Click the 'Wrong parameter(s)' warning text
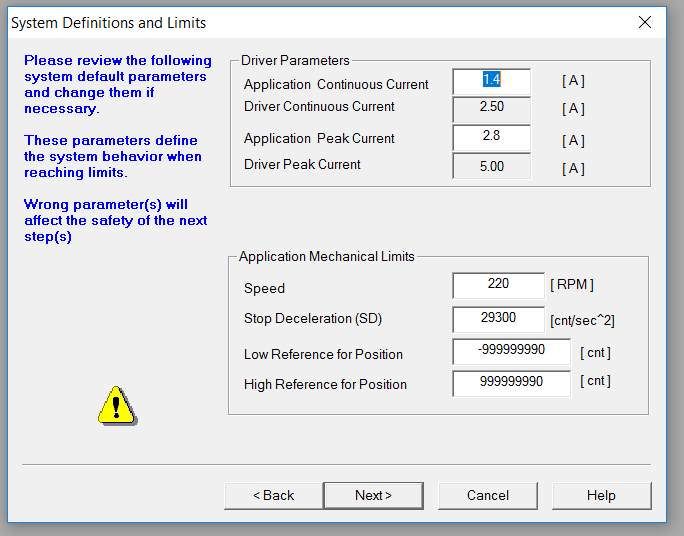 (116, 220)
